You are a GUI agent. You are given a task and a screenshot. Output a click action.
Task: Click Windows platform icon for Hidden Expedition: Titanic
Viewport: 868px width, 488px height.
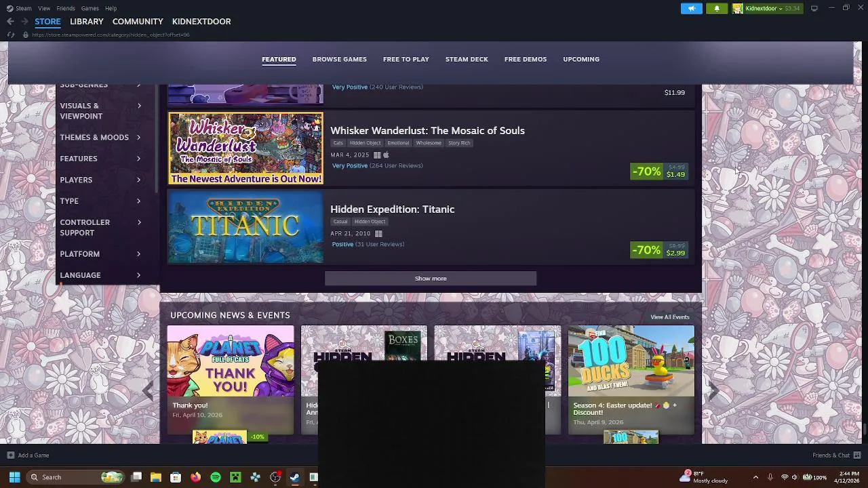(378, 234)
